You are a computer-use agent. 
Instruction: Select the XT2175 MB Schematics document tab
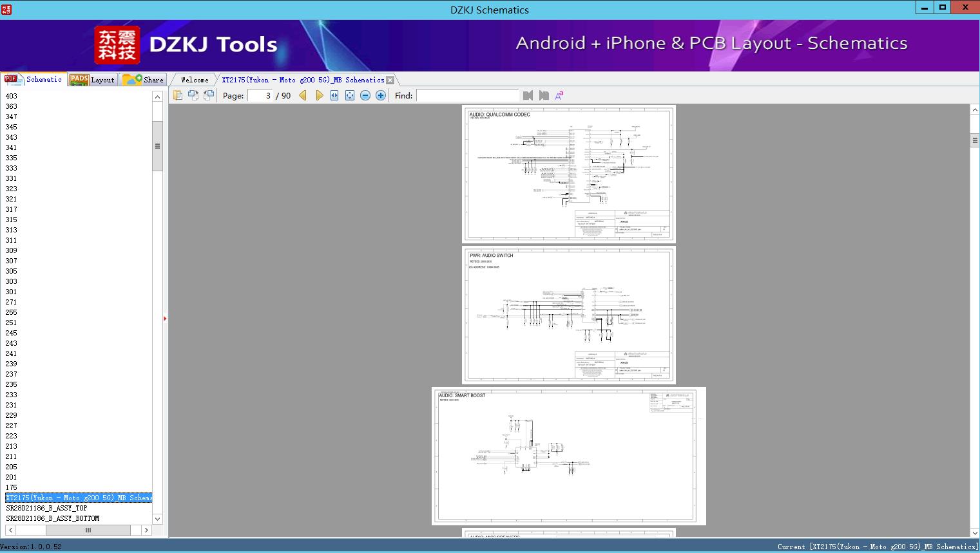click(303, 80)
